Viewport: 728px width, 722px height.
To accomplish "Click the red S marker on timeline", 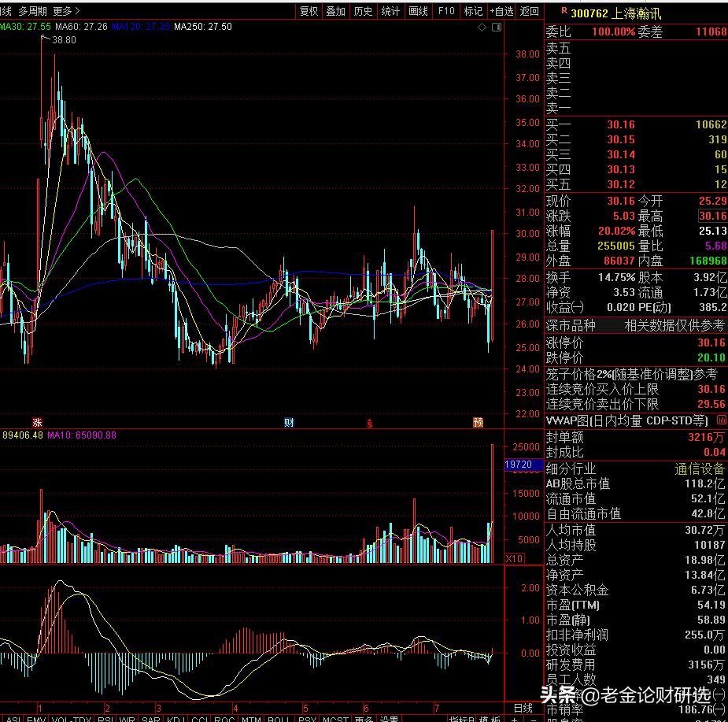I will pyautogui.click(x=370, y=424).
